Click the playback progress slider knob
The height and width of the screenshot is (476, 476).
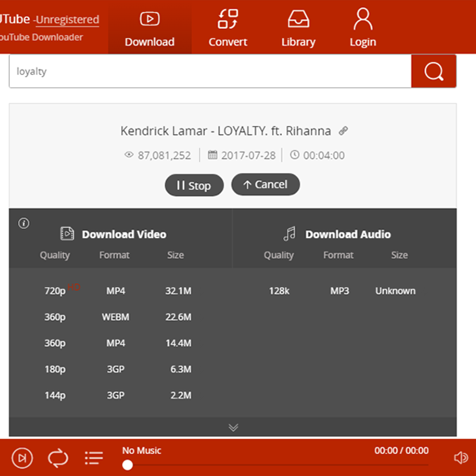(x=128, y=465)
